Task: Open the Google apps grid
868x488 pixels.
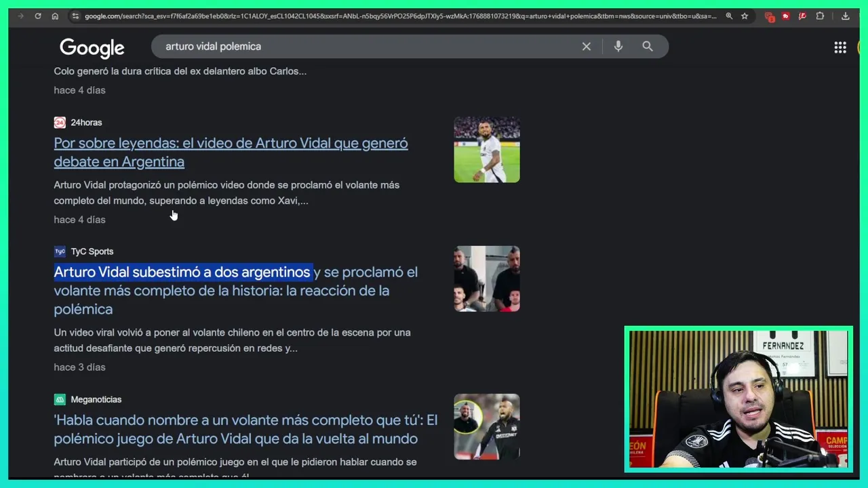Action: (x=840, y=47)
